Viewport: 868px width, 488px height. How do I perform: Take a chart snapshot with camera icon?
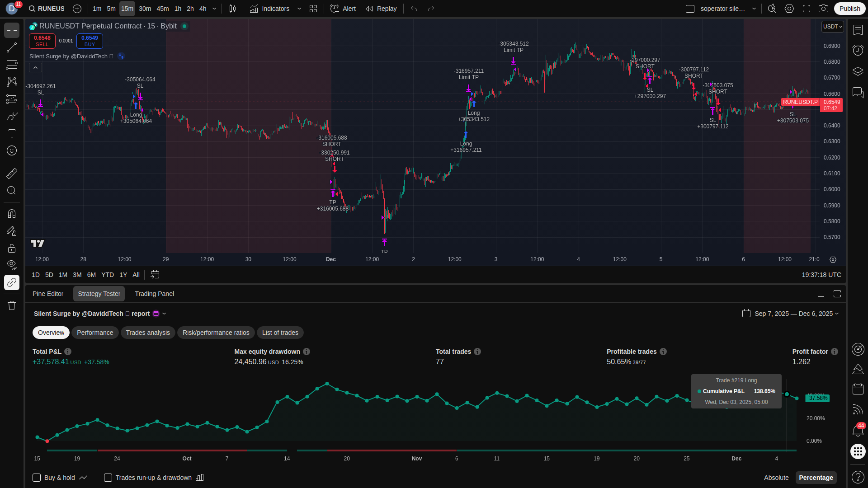coord(823,9)
